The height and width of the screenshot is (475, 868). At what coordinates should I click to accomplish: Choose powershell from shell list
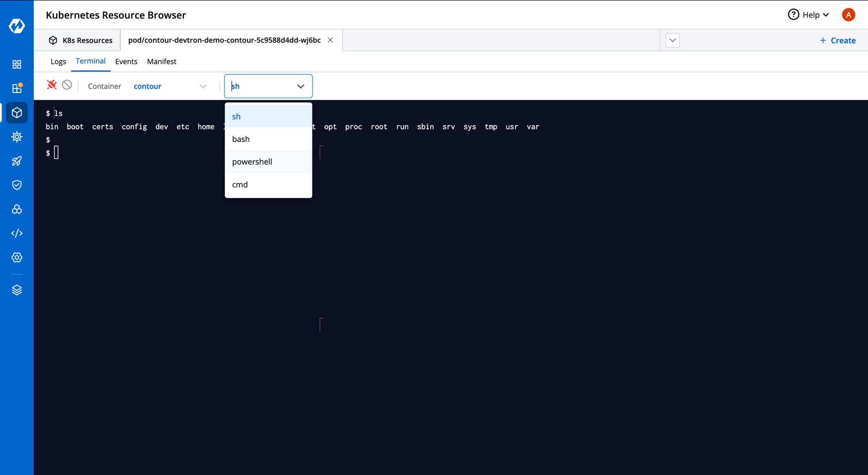point(268,162)
